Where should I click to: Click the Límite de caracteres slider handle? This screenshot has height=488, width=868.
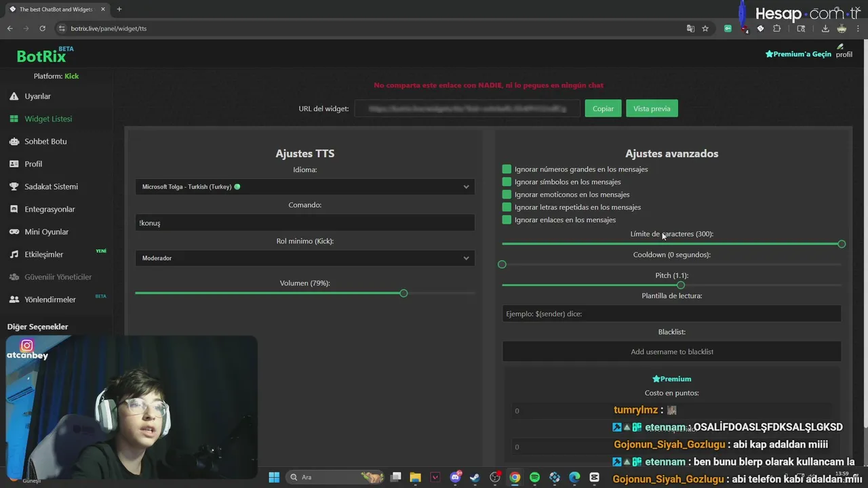coord(842,244)
